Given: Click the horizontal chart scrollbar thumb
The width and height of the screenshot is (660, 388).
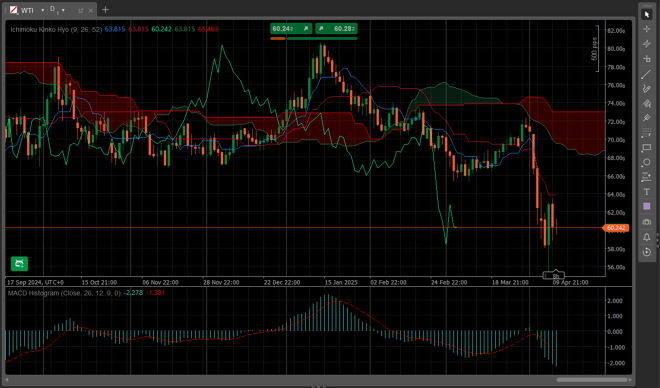Looking at the screenshot, I should [x=592, y=380].
